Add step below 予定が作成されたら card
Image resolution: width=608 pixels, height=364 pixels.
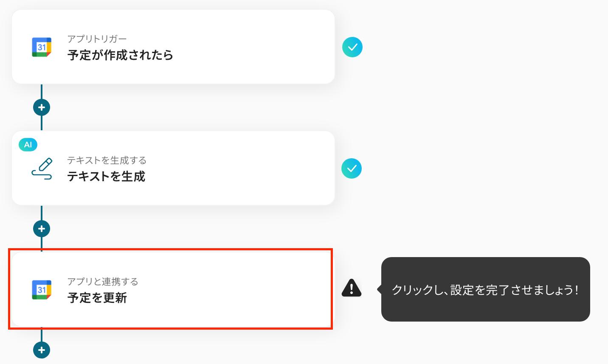pos(42,107)
